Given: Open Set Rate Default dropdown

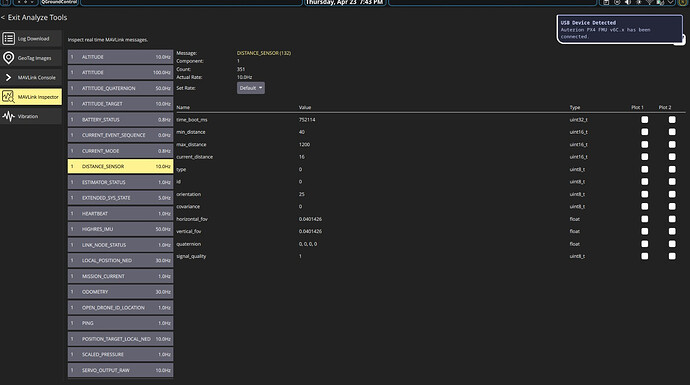Looking at the screenshot, I should [x=251, y=88].
